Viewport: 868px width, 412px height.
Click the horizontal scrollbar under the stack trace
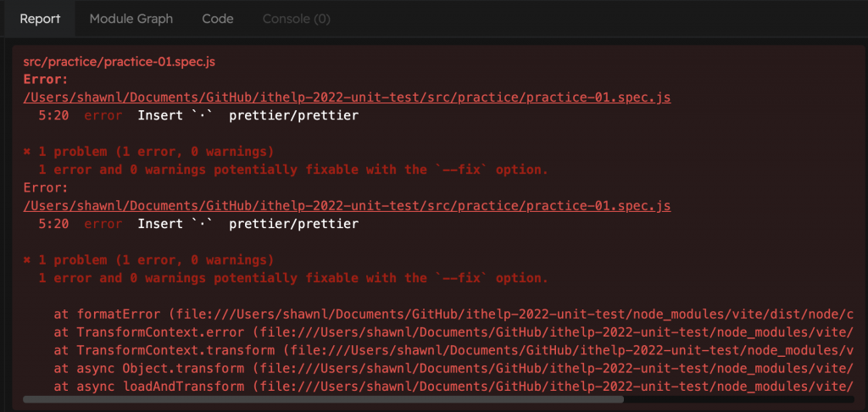click(x=322, y=398)
